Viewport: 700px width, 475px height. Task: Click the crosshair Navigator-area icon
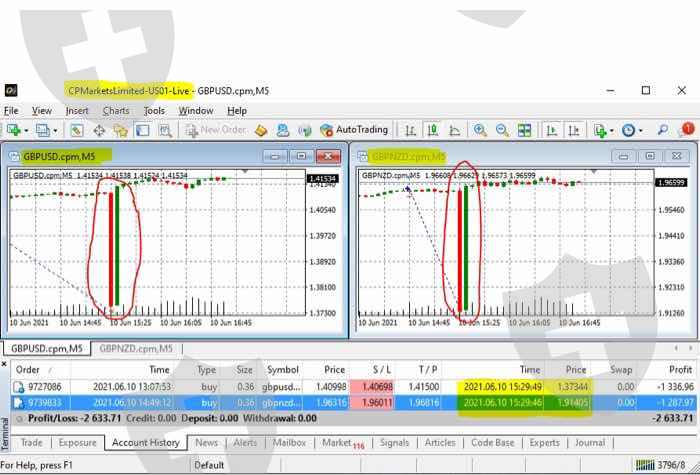(x=100, y=130)
